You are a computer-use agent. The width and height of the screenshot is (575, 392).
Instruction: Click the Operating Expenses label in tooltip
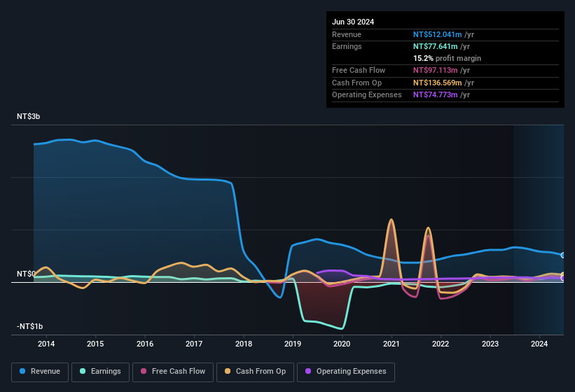(367, 95)
